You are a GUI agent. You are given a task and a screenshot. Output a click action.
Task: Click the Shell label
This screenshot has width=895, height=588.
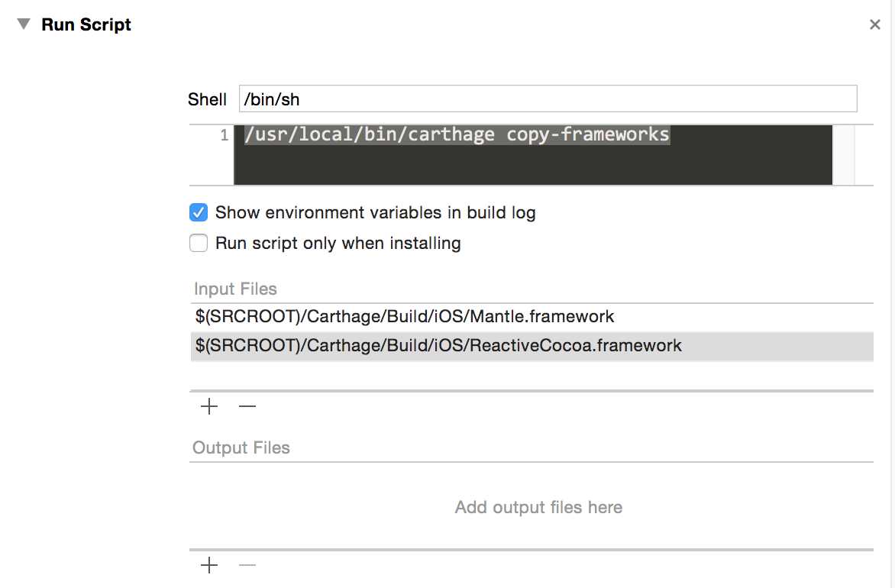coord(207,99)
